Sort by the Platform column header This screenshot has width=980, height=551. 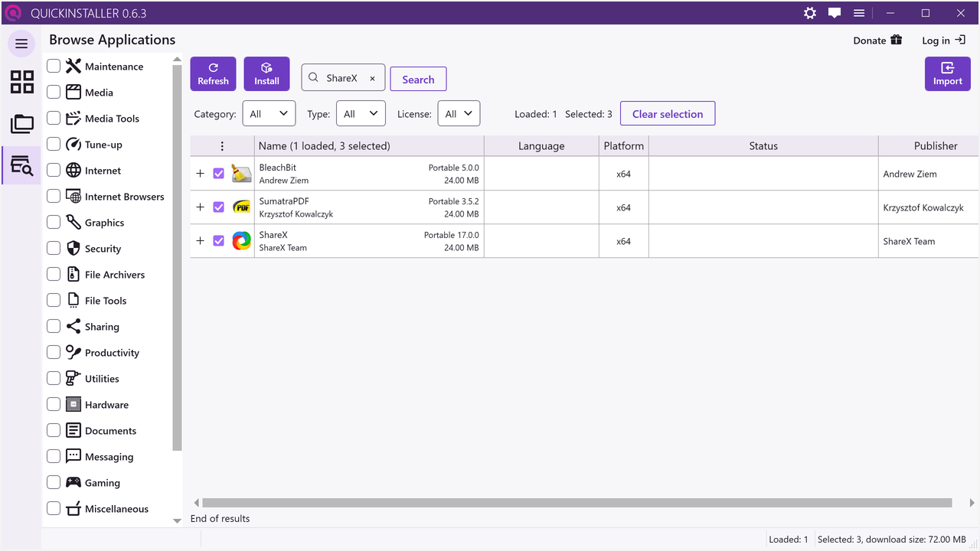[x=624, y=146]
